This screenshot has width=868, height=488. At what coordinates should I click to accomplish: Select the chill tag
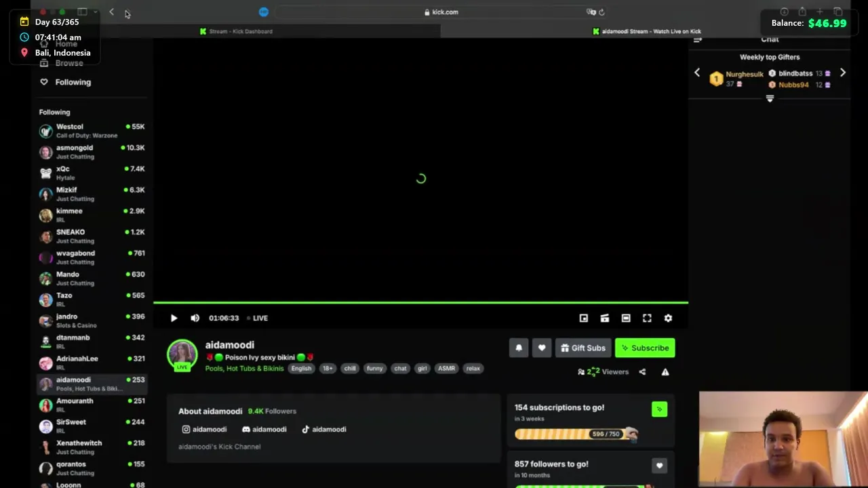350,369
